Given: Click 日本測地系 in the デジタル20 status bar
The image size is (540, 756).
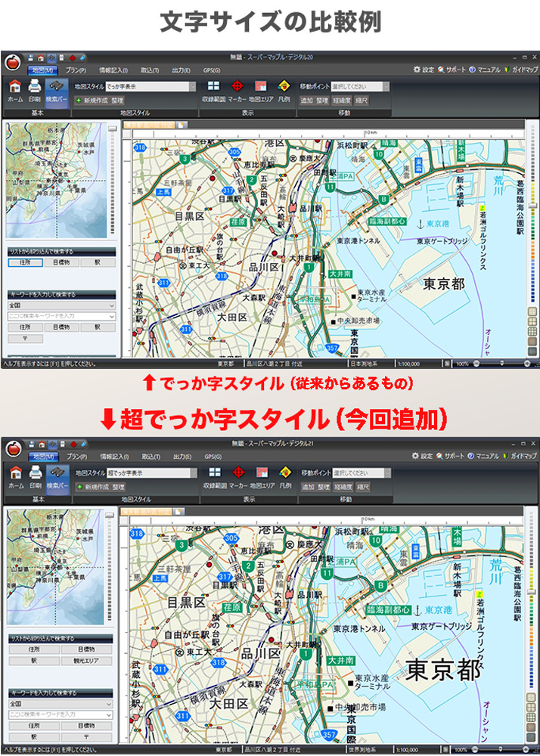Looking at the screenshot, I should pyautogui.click(x=362, y=364).
